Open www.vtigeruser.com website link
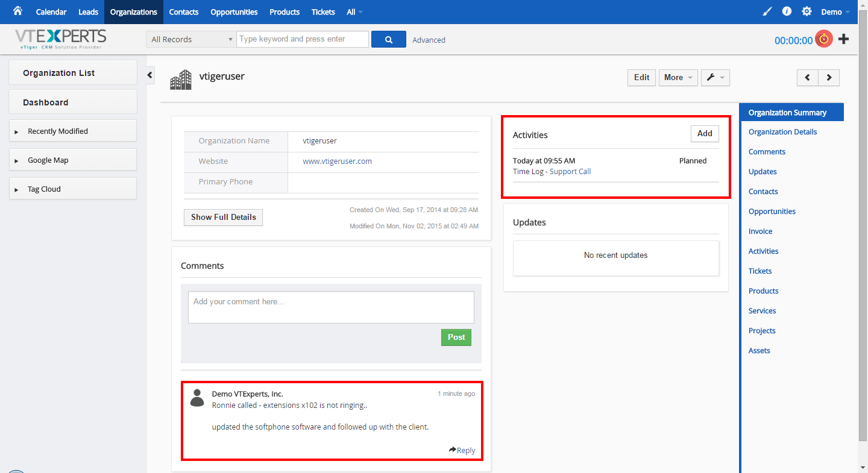868x473 pixels. pyautogui.click(x=338, y=161)
